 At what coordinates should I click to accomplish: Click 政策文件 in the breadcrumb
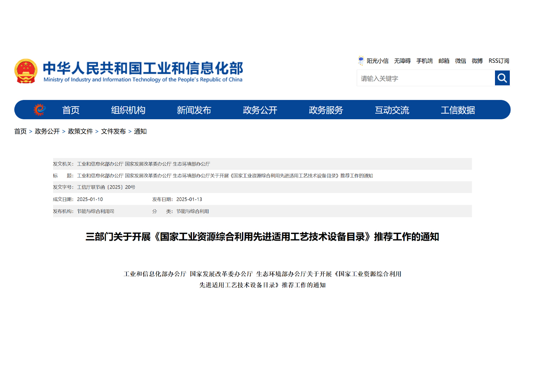80,132
